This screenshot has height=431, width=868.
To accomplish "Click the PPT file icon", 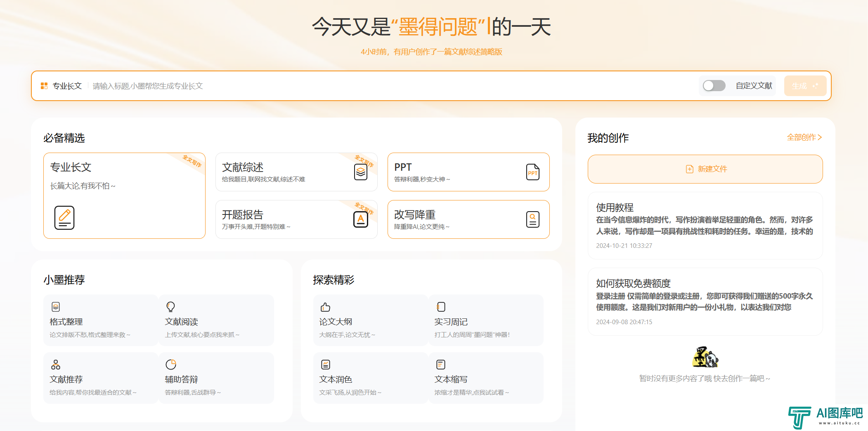I will click(x=533, y=172).
